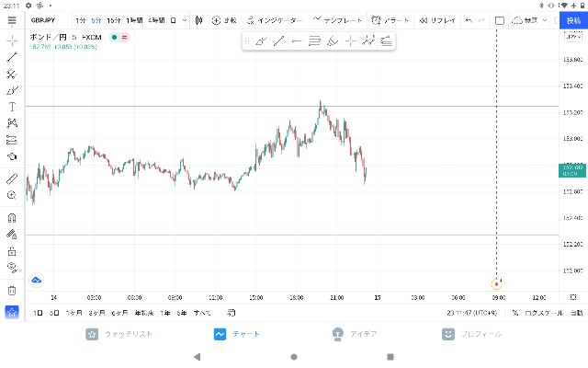This screenshot has height=368, width=588.
Task: Toggle ログスケール log scale
Action: coord(544,313)
